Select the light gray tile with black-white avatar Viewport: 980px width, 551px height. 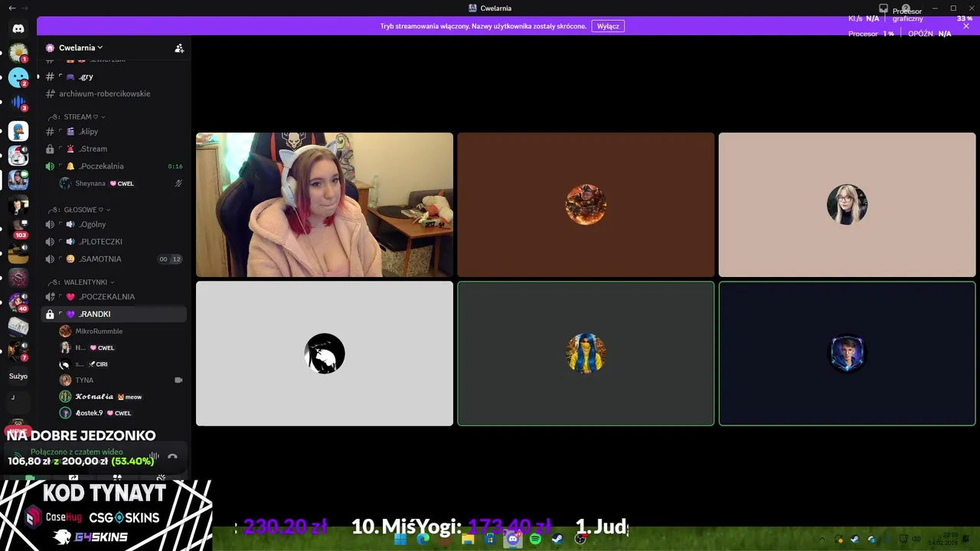tap(325, 354)
